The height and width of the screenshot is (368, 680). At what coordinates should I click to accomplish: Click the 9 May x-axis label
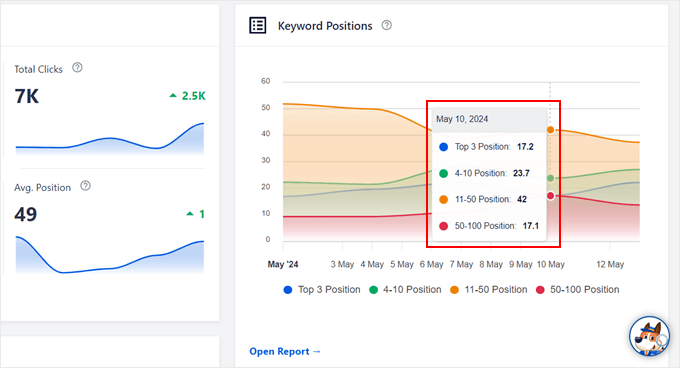[x=520, y=264]
